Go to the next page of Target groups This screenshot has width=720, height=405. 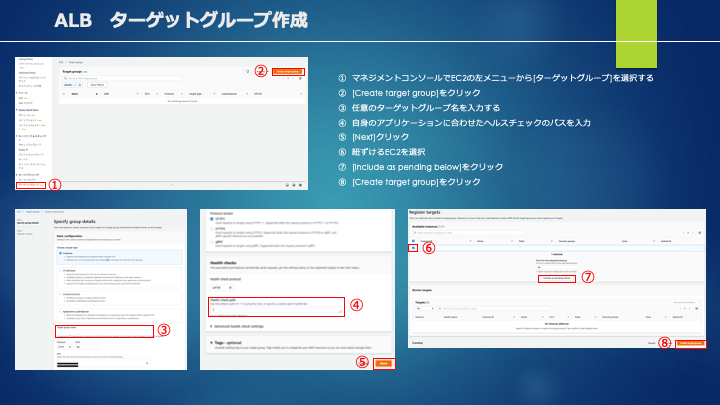293,79
